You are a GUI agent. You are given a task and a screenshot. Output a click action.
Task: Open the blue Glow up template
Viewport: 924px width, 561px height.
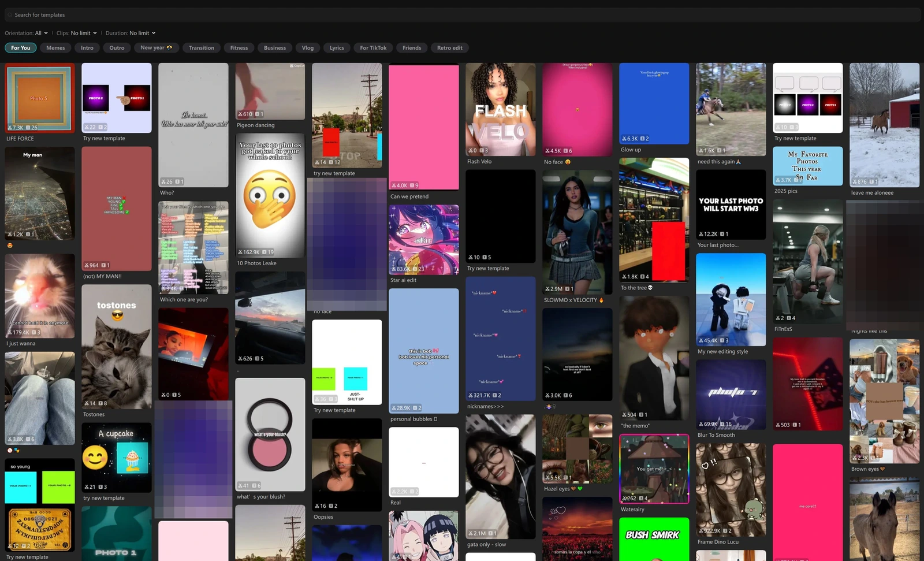pyautogui.click(x=654, y=103)
